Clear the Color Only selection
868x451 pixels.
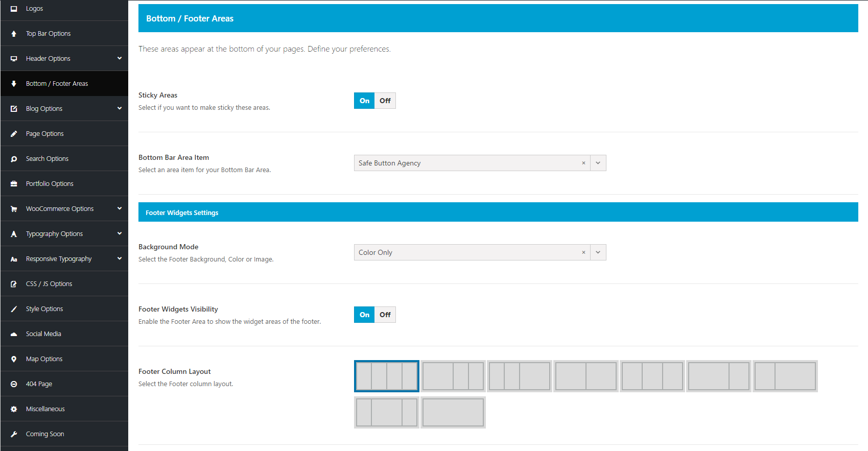pyautogui.click(x=583, y=252)
